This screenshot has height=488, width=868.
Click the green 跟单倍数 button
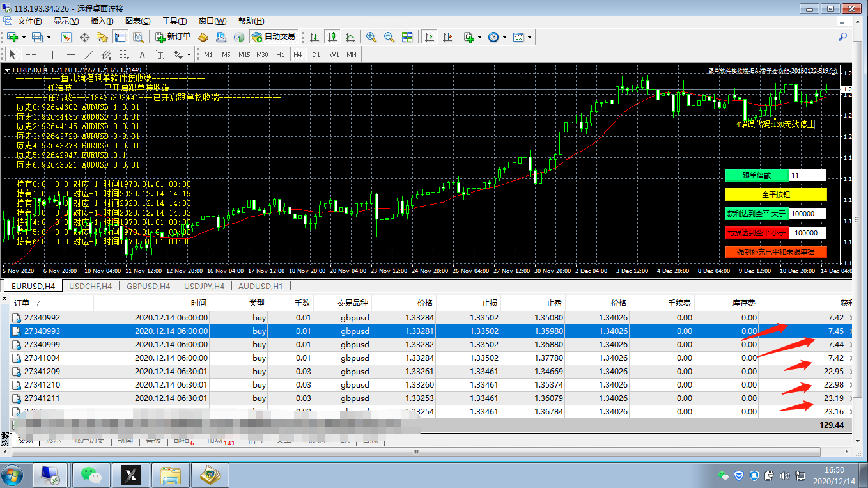[x=757, y=175]
